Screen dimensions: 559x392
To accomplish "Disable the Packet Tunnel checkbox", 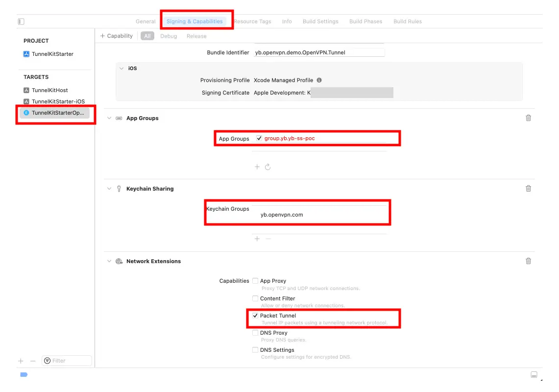I will tap(255, 316).
